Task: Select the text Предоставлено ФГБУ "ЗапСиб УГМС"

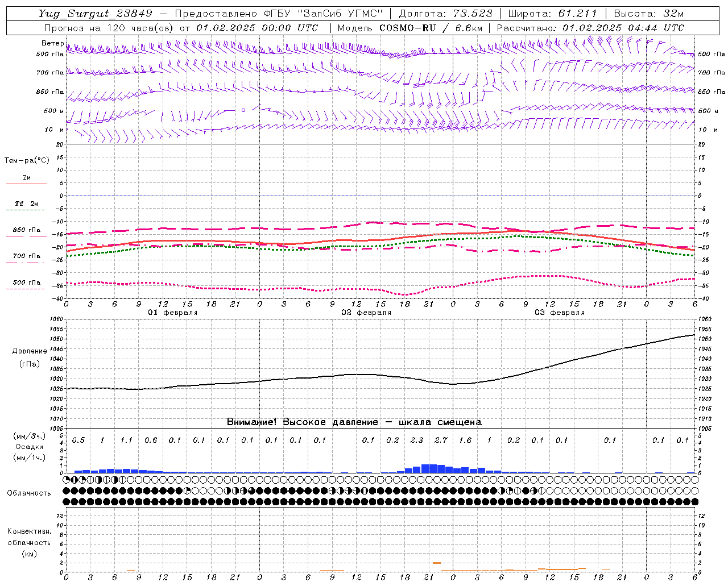Action: [x=279, y=14]
